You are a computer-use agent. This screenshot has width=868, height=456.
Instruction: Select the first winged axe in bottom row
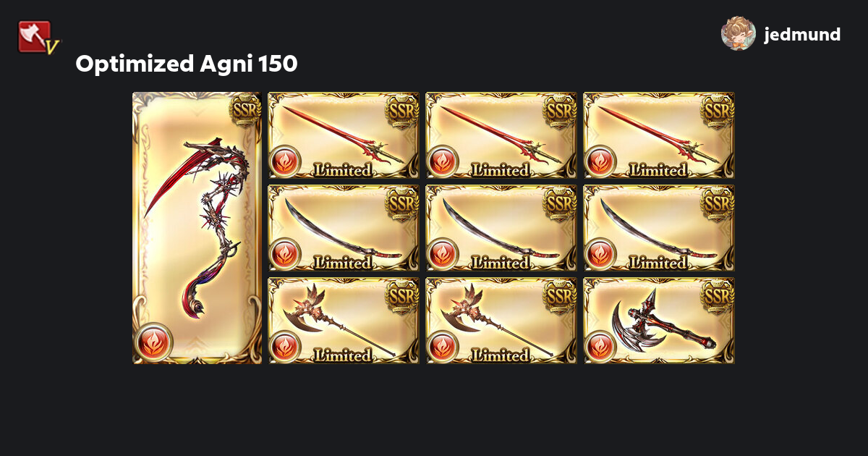344,321
